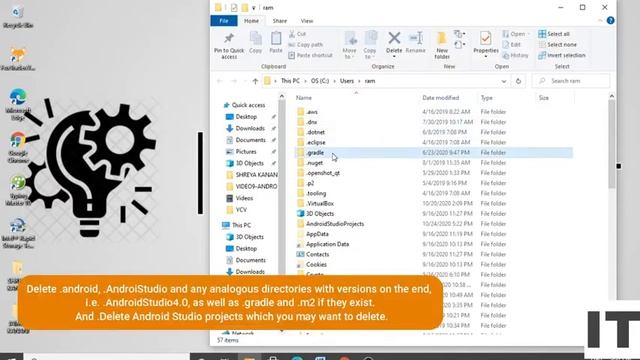Click Invert selection
Image resolution: width=640 pixels, height=360 pixels.
562,55
